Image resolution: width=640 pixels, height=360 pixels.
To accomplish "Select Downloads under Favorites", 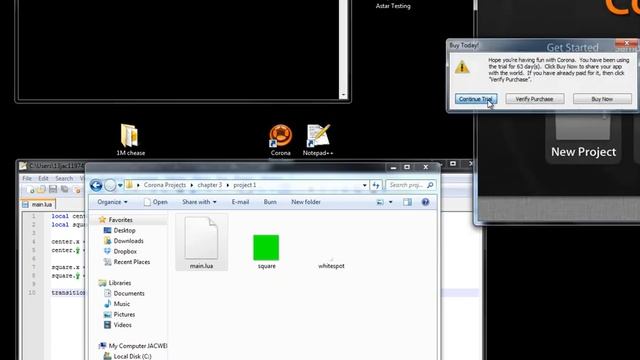I will (124, 241).
